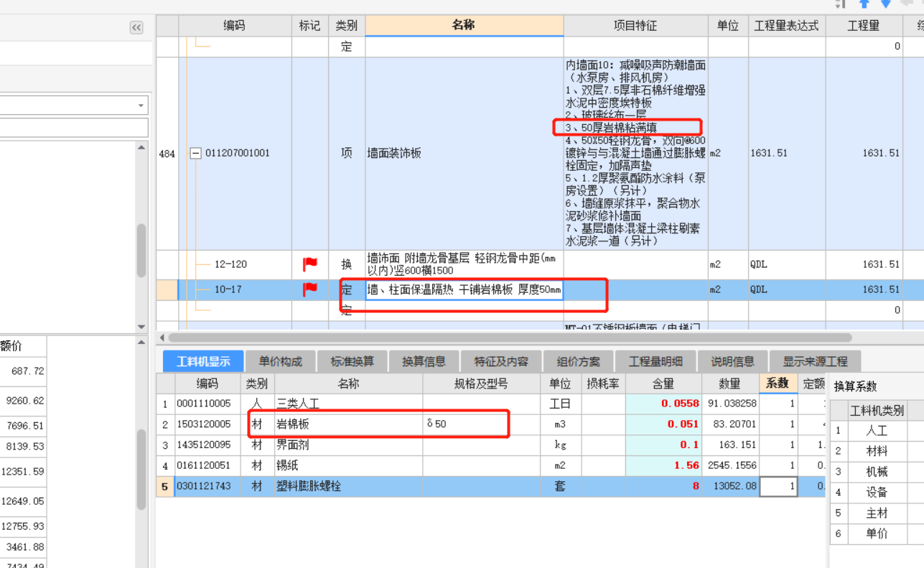
Task: Click the scroll-left arrow of the horizontal scrollbar
Action: (162, 337)
